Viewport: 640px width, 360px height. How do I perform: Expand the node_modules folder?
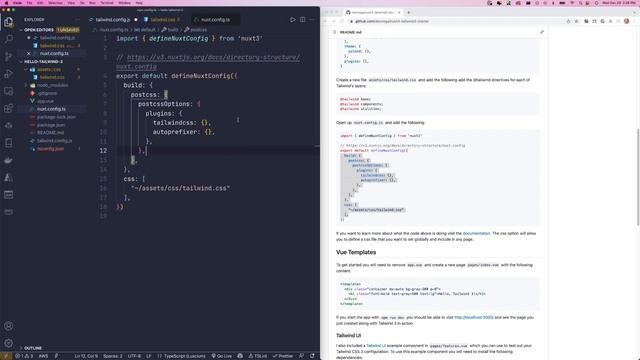click(52, 85)
